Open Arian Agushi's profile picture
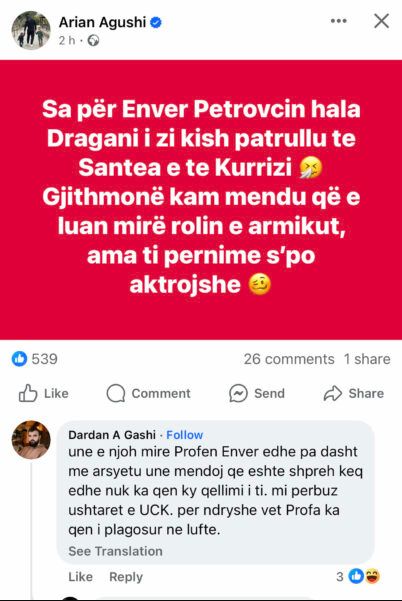The height and width of the screenshot is (601, 402). click(x=31, y=30)
